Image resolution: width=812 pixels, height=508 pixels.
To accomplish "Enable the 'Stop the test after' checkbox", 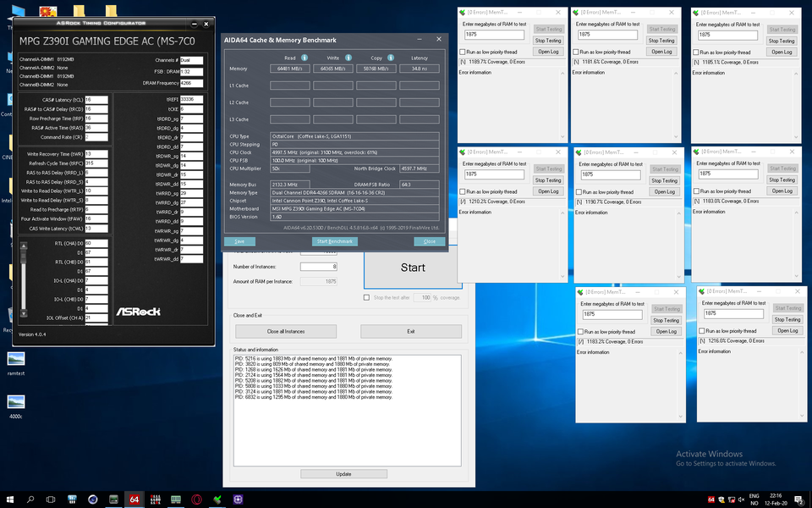I will point(366,297).
